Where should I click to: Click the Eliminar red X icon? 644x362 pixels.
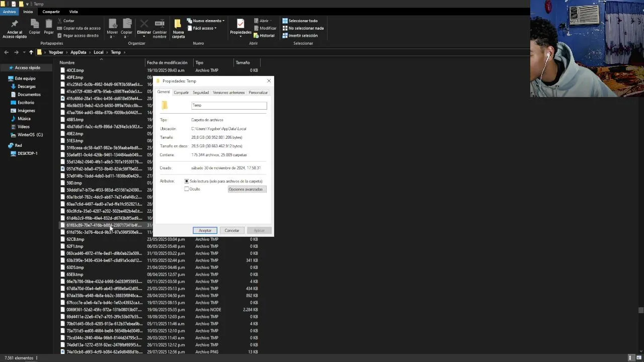pos(144,24)
